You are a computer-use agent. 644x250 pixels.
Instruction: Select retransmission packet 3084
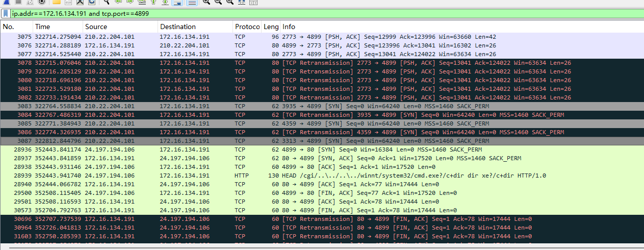coord(322,115)
